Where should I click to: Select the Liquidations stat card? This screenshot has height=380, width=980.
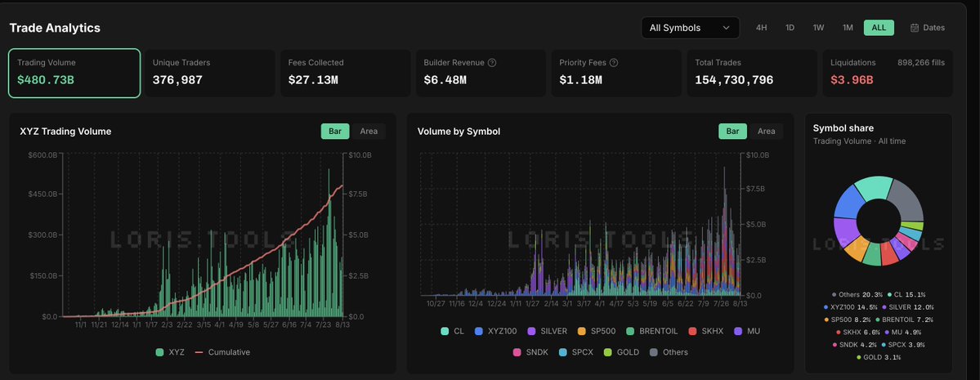tap(888, 73)
